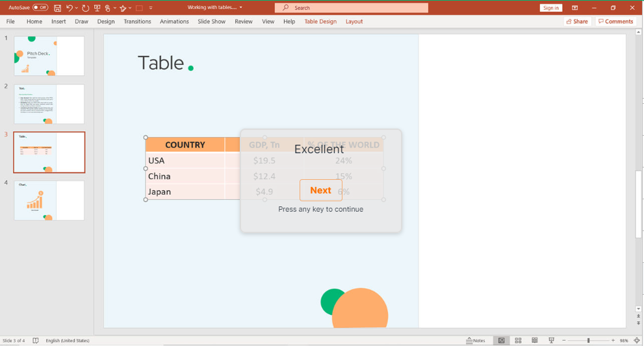
Task: Open the file name dropdown in title bar
Action: pyautogui.click(x=240, y=7)
